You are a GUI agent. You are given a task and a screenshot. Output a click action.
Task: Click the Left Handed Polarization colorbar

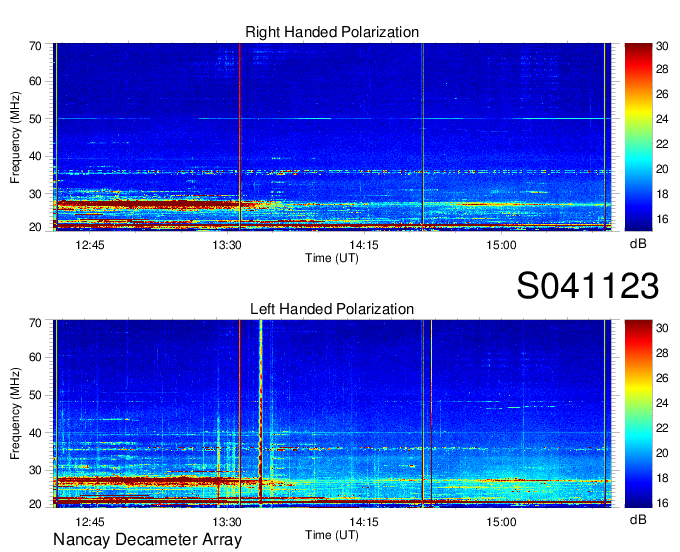(x=638, y=414)
